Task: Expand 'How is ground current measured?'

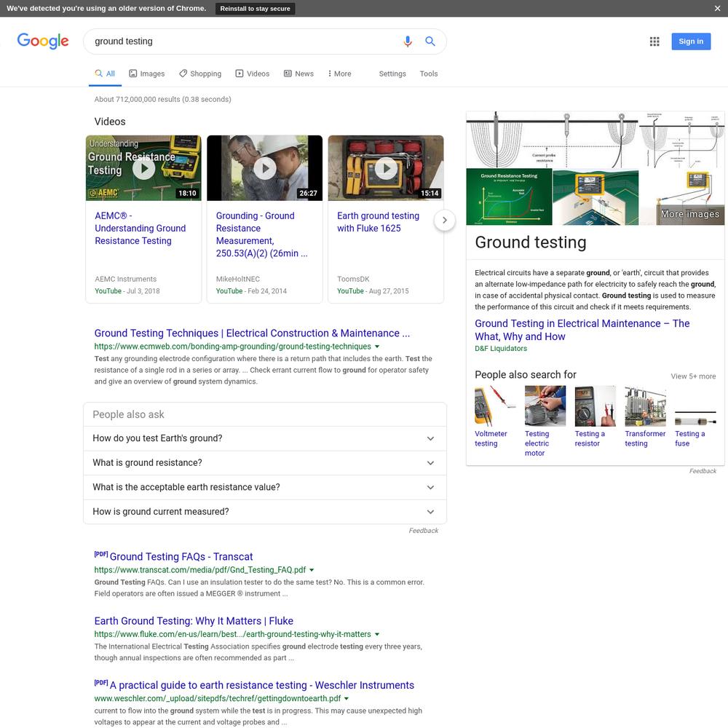Action: point(265,512)
